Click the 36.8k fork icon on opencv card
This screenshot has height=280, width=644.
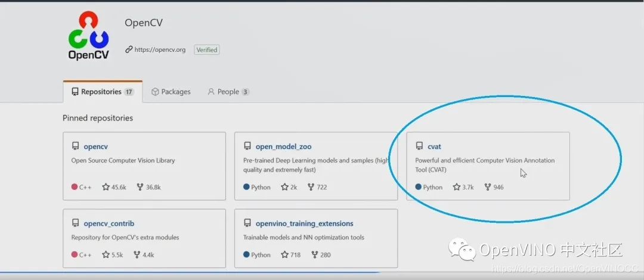tap(140, 187)
